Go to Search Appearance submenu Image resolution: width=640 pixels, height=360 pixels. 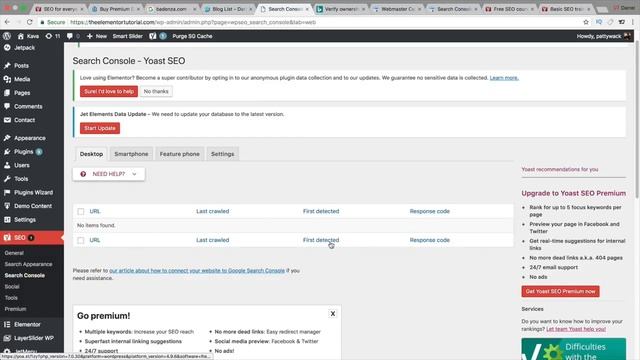coord(28,264)
